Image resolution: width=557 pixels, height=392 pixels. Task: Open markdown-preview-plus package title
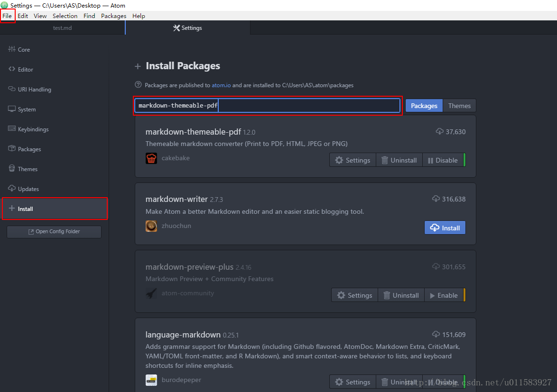(189, 267)
